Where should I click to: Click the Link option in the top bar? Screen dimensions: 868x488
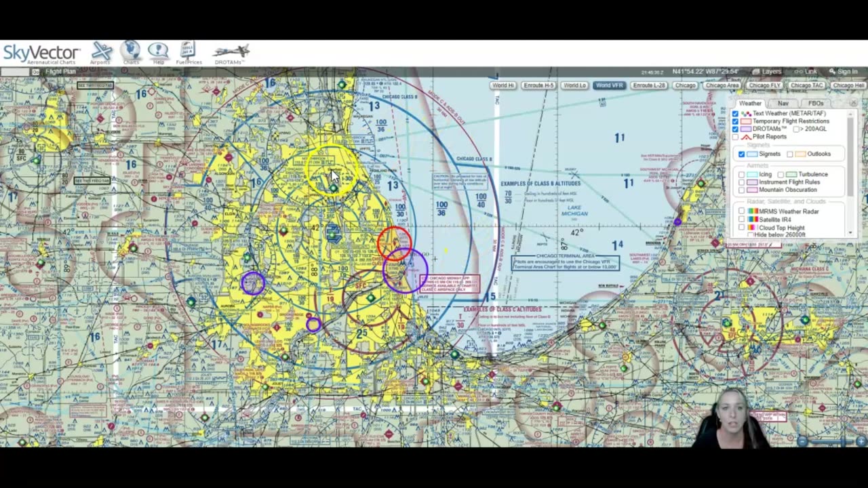pos(807,72)
